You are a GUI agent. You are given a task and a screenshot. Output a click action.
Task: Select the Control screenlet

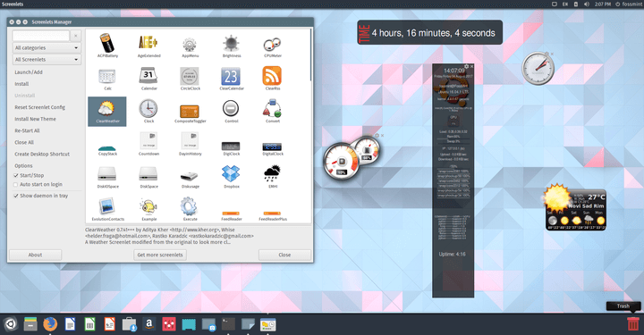[x=231, y=111]
